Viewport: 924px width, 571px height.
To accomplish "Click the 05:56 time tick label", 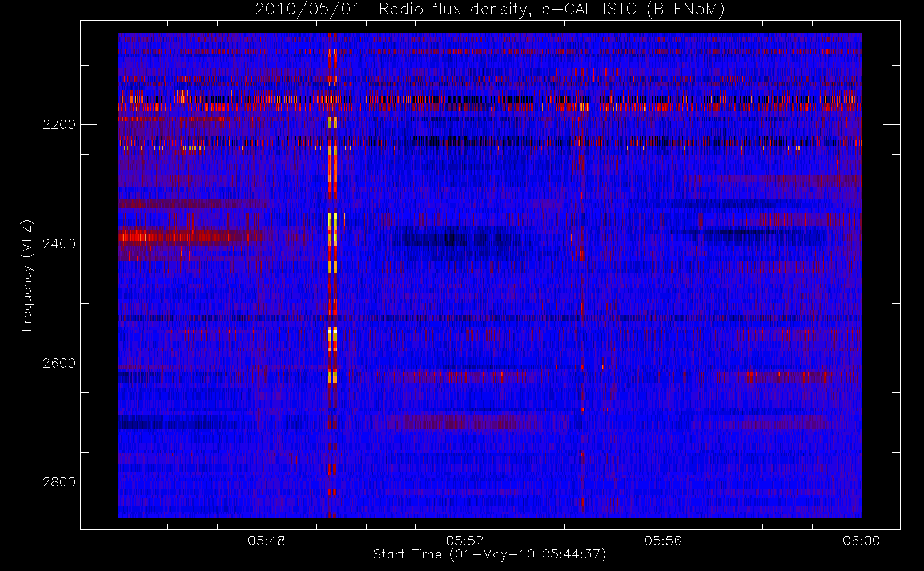I will point(663,541).
